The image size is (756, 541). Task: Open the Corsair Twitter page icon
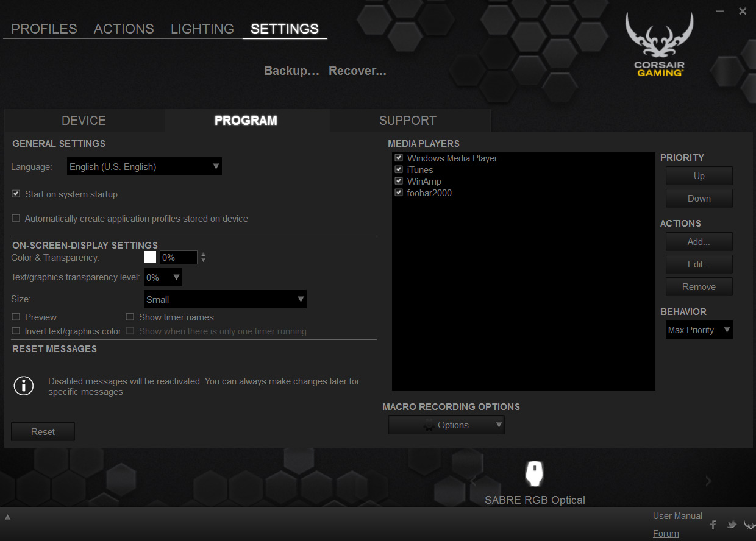[732, 525]
